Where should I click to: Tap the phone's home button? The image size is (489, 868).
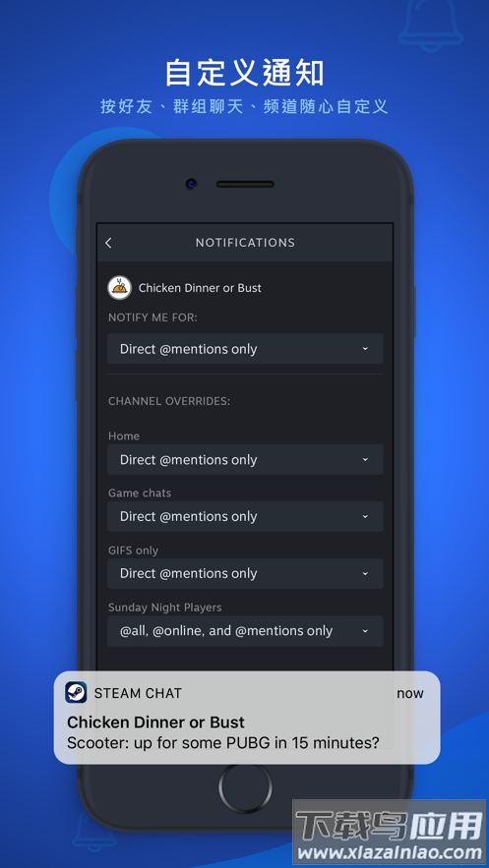coord(245,787)
